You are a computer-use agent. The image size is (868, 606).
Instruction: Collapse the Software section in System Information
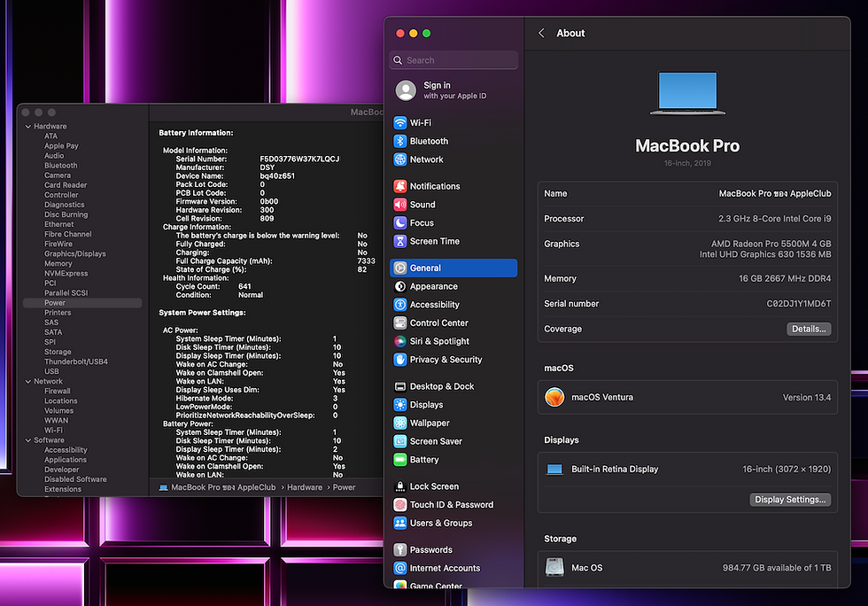(27, 440)
